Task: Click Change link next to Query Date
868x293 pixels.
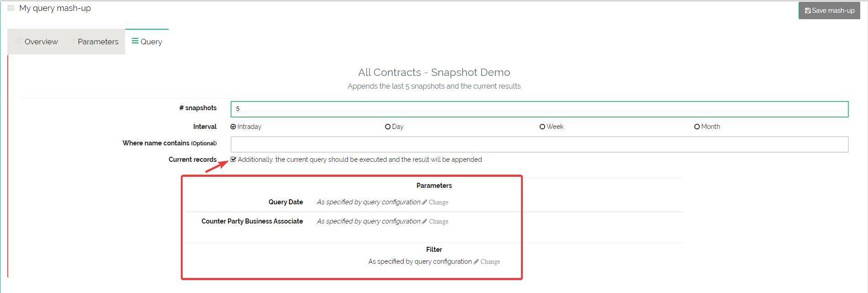Action: point(438,202)
